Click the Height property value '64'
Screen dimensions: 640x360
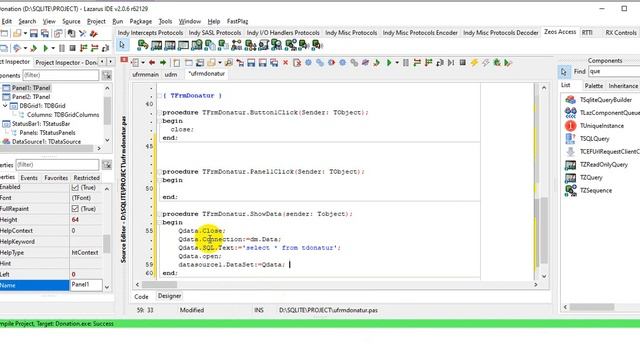coord(86,220)
